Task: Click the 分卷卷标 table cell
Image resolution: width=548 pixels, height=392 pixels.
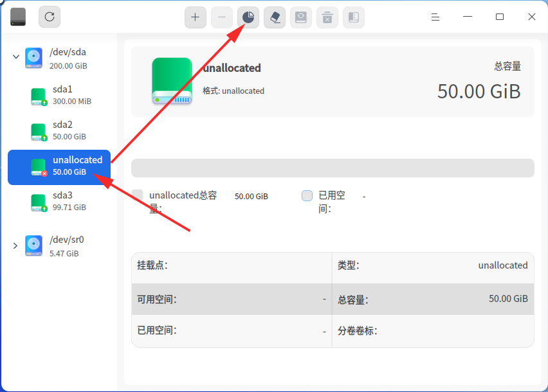Action: click(433, 331)
